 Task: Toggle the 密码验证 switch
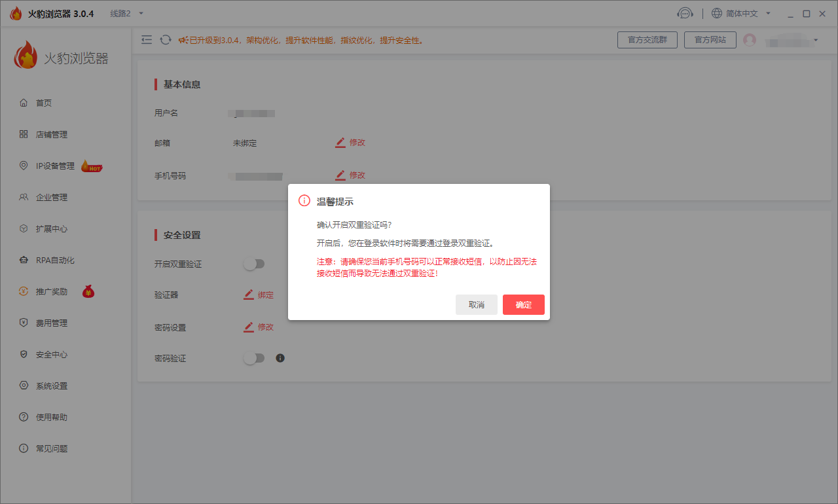255,358
